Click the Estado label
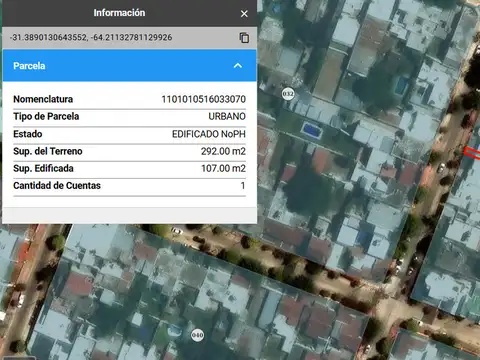Image resolution: width=480 pixels, height=360 pixels. click(28, 134)
